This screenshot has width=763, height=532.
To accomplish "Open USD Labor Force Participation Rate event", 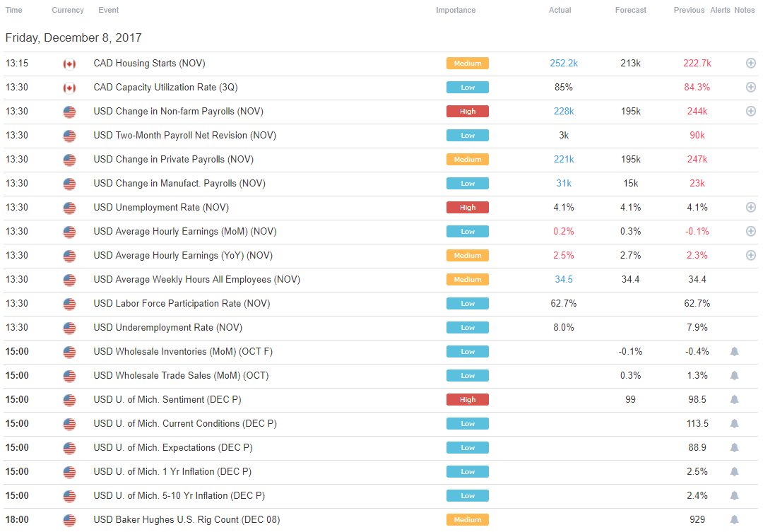I will tap(182, 304).
